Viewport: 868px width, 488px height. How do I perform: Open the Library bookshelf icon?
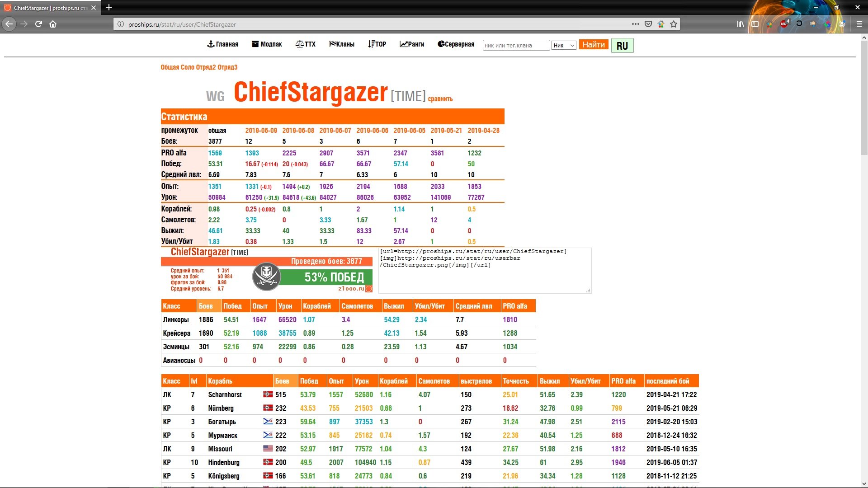click(x=741, y=24)
